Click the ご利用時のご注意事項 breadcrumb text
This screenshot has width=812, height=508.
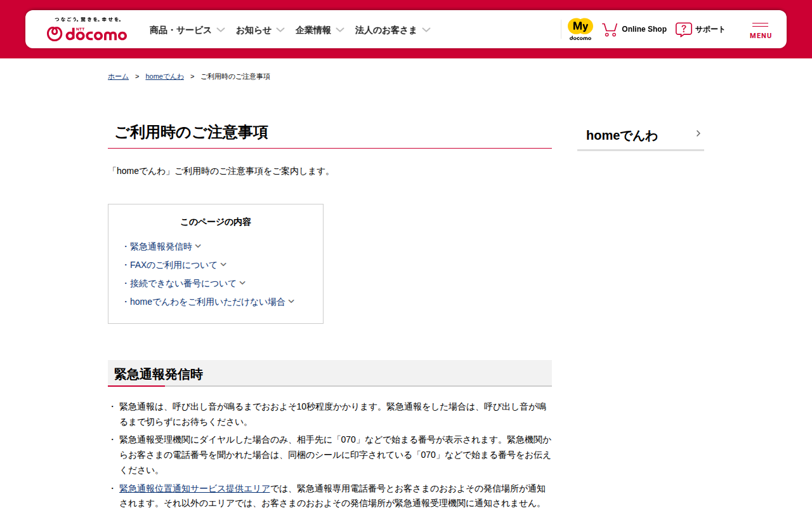pos(235,76)
